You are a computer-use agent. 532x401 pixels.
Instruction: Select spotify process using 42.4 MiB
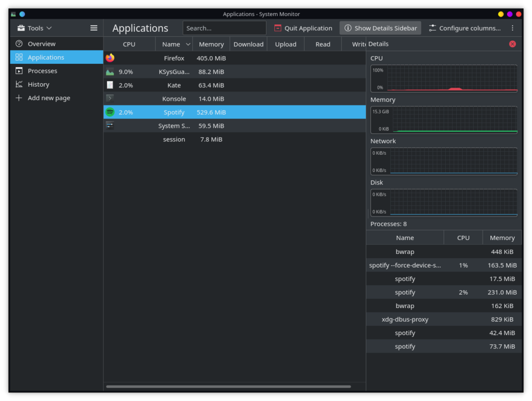coord(444,333)
